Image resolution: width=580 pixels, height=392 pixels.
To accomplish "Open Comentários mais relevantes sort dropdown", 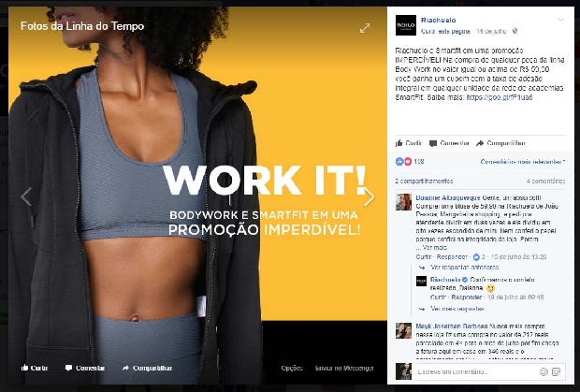I will pos(523,162).
